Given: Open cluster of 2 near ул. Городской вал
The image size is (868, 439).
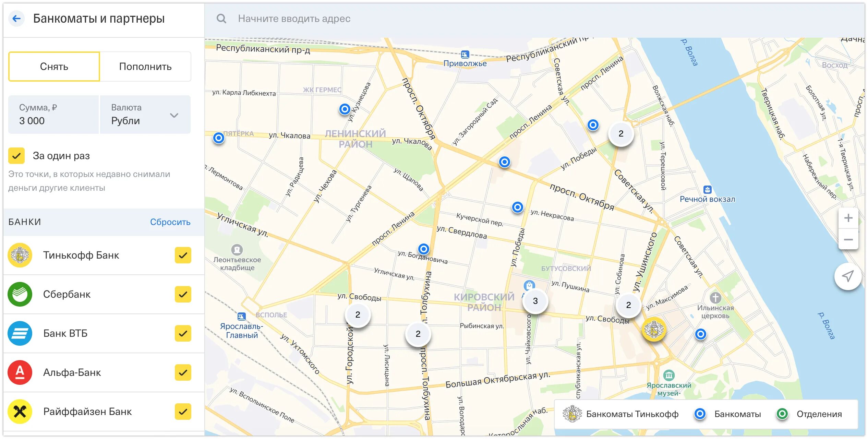Looking at the screenshot, I should (x=358, y=315).
